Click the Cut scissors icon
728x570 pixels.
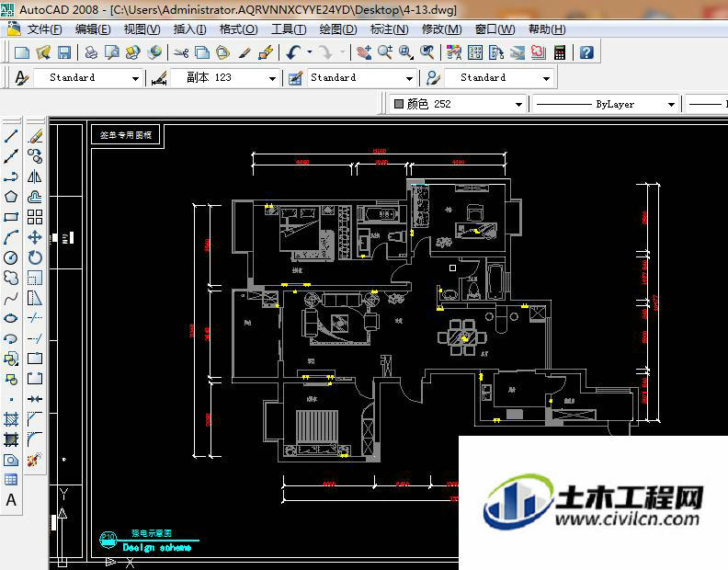[181, 52]
